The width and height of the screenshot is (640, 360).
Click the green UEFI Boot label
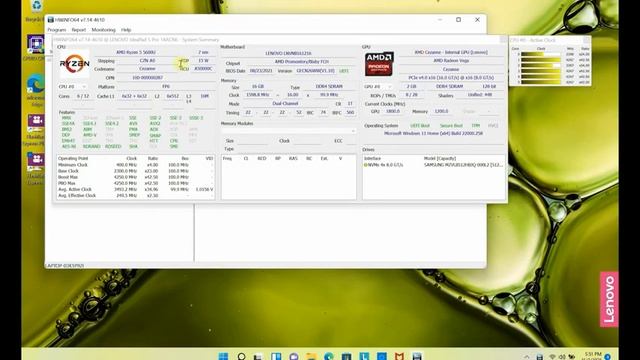(420, 126)
